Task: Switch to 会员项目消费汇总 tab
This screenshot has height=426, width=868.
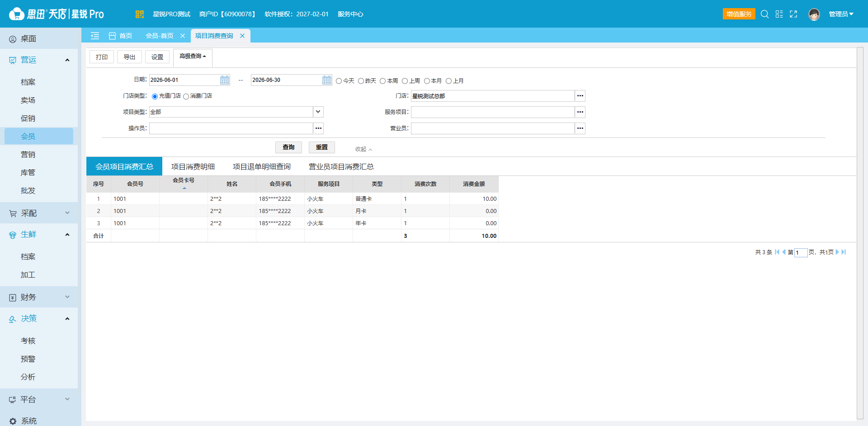Action: coord(124,167)
